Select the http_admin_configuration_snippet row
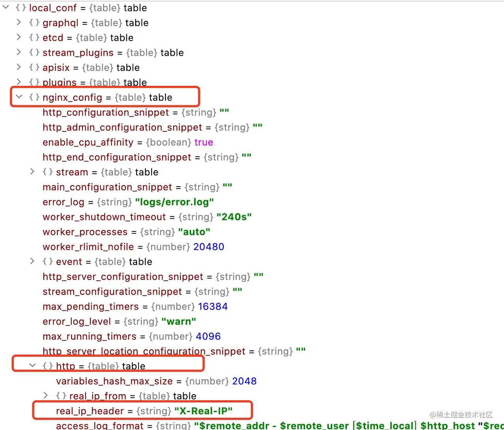 click(152, 127)
